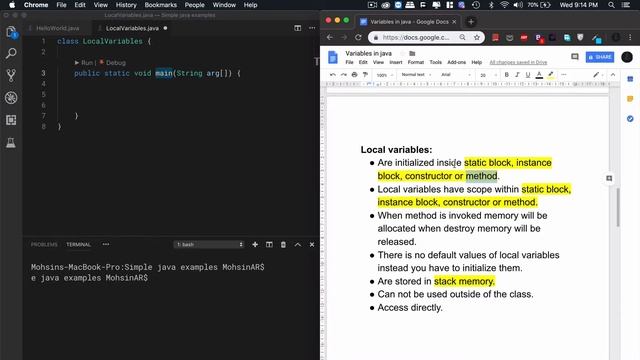Open the Explorer view in VS Code
This screenshot has height=360, width=640.
coord(11,32)
